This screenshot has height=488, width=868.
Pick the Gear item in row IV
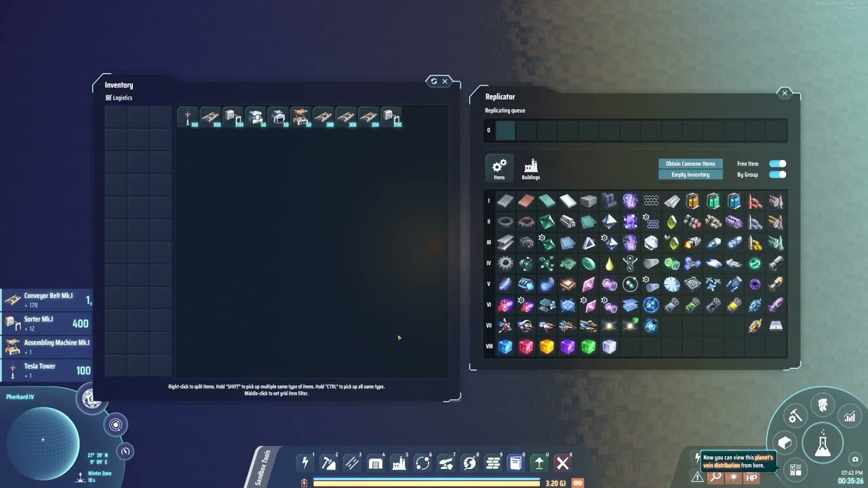pyautogui.click(x=505, y=263)
